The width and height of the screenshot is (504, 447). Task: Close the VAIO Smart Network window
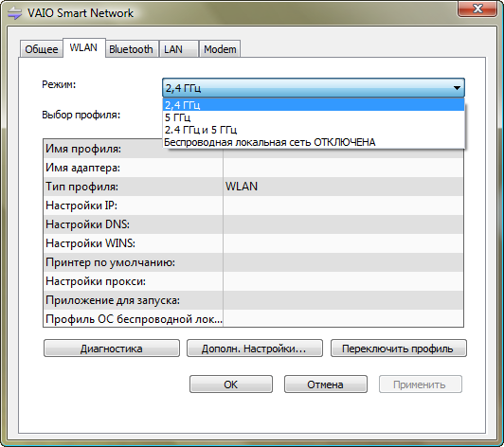click(x=477, y=9)
